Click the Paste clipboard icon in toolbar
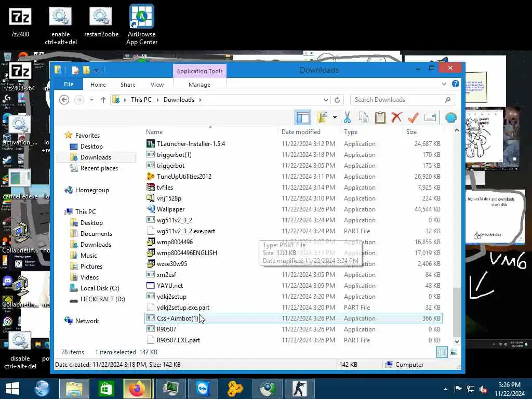532x399 pixels. pyautogui.click(x=380, y=117)
